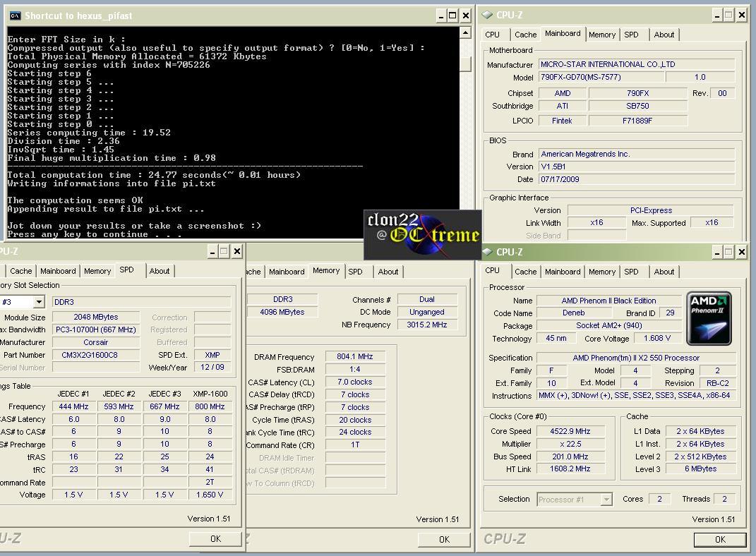Image resolution: width=756 pixels, height=556 pixels.
Task: Click the multiplier value x 22.5
Action: 570,444
